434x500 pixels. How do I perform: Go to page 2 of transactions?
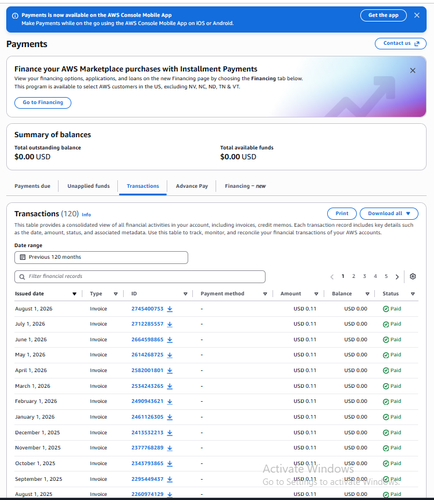(x=354, y=276)
